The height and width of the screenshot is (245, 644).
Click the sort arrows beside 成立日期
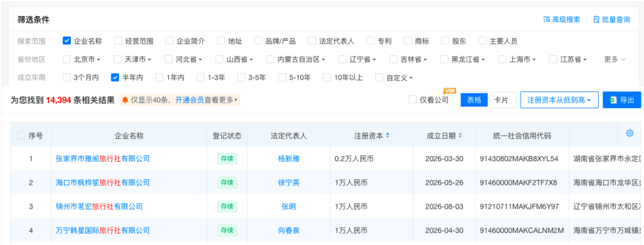click(x=460, y=135)
